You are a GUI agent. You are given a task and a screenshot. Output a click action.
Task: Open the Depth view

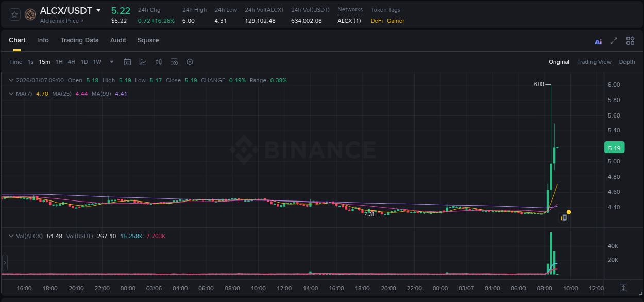point(626,62)
